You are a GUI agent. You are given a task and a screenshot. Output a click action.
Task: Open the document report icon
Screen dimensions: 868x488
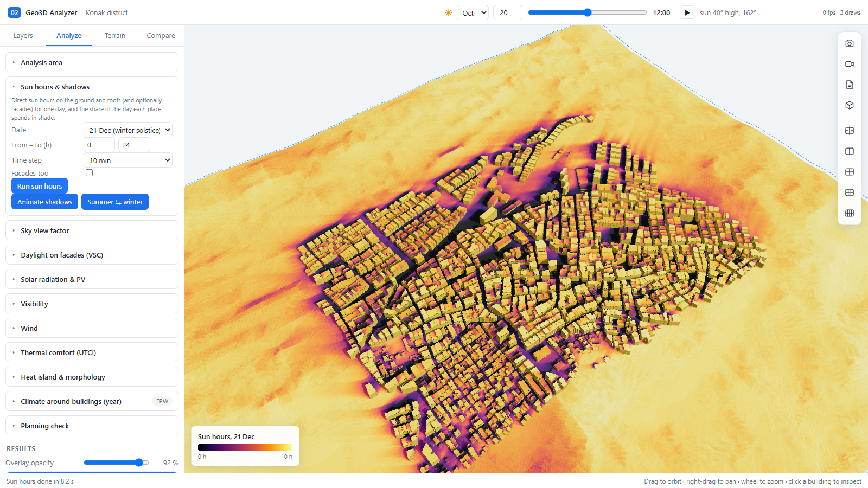(x=850, y=85)
